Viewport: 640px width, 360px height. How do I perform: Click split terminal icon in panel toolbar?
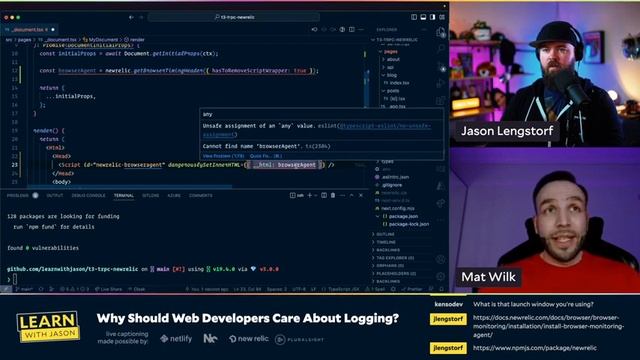pos(324,196)
